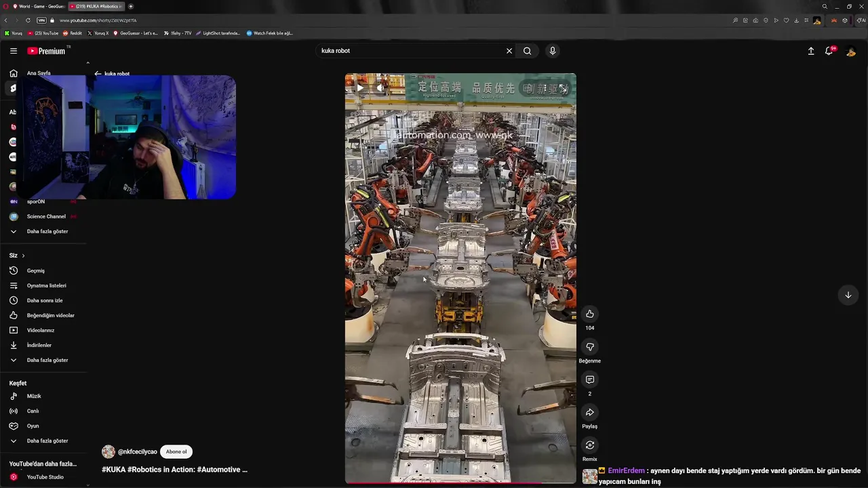This screenshot has width=868, height=488.
Task: Select the KUKA Robotics YouTube tab
Action: [95, 6]
